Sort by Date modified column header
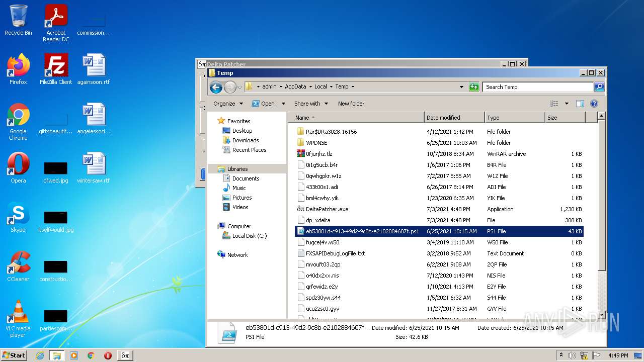This screenshot has height=362, width=644. pos(454,118)
